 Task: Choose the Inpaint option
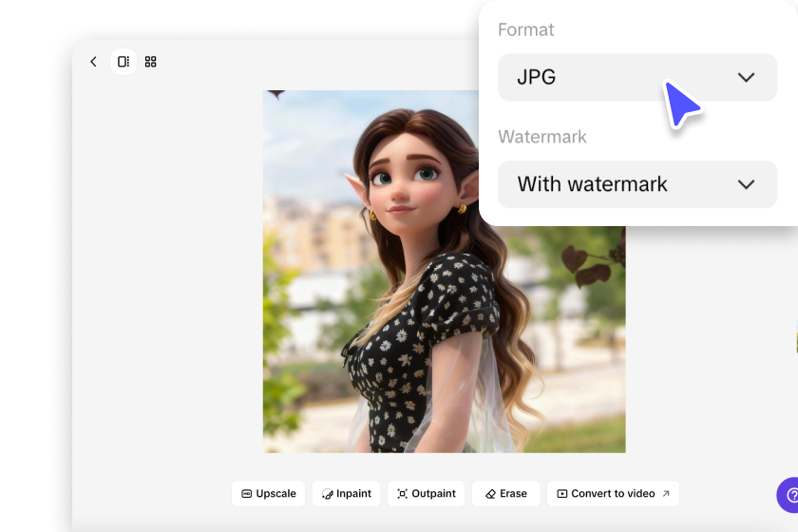click(354, 494)
